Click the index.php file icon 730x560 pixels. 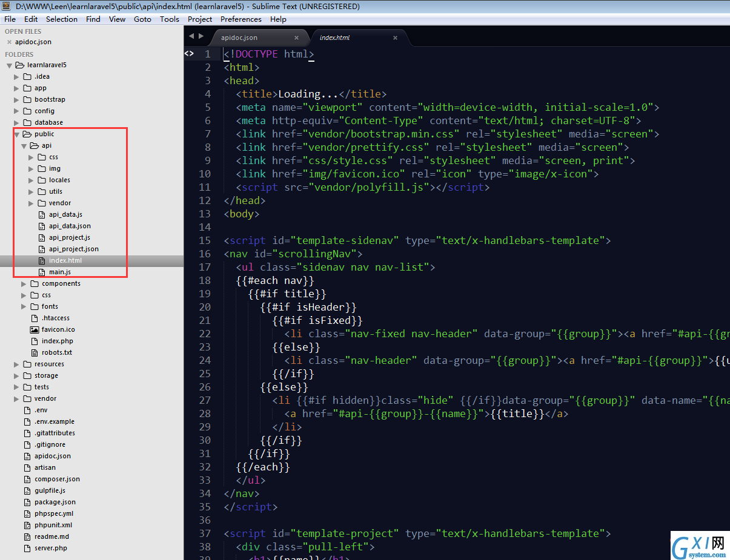click(x=35, y=341)
